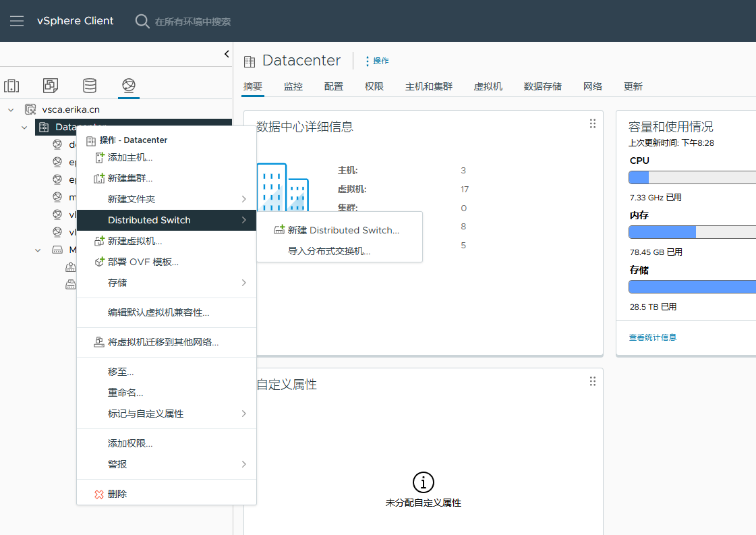This screenshot has width=756, height=535.
Task: Switch to the Monitor (监控) tab
Action: pyautogui.click(x=293, y=86)
